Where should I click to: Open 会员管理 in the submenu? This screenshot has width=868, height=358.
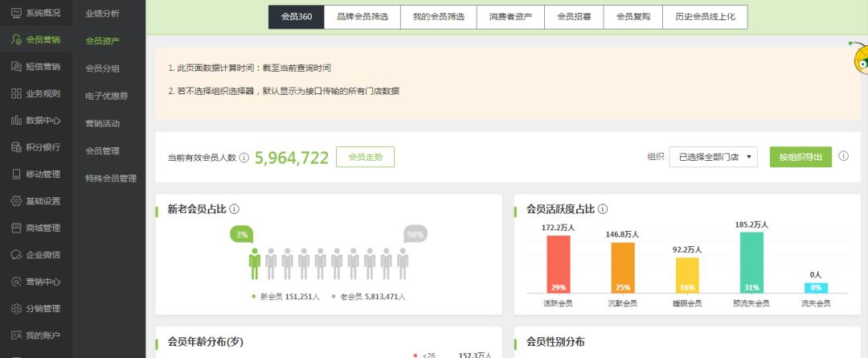coord(102,150)
